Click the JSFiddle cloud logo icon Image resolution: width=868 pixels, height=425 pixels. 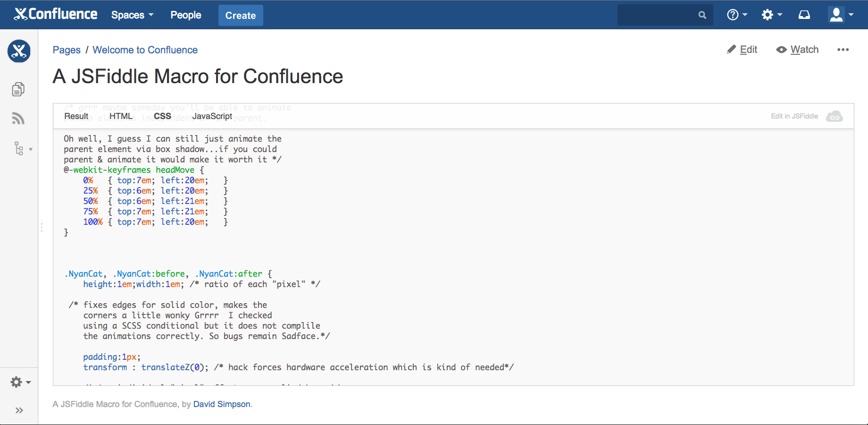[834, 116]
